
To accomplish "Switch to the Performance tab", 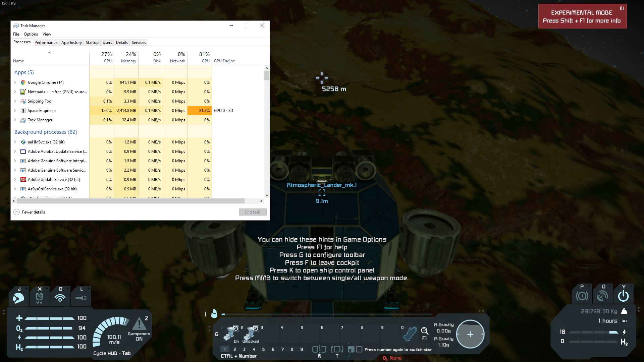I will [46, 43].
